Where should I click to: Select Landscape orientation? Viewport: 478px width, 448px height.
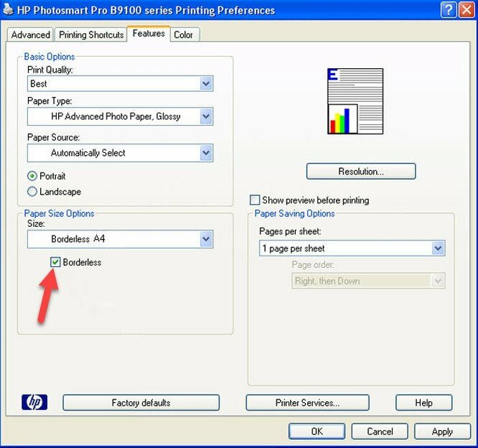(32, 192)
